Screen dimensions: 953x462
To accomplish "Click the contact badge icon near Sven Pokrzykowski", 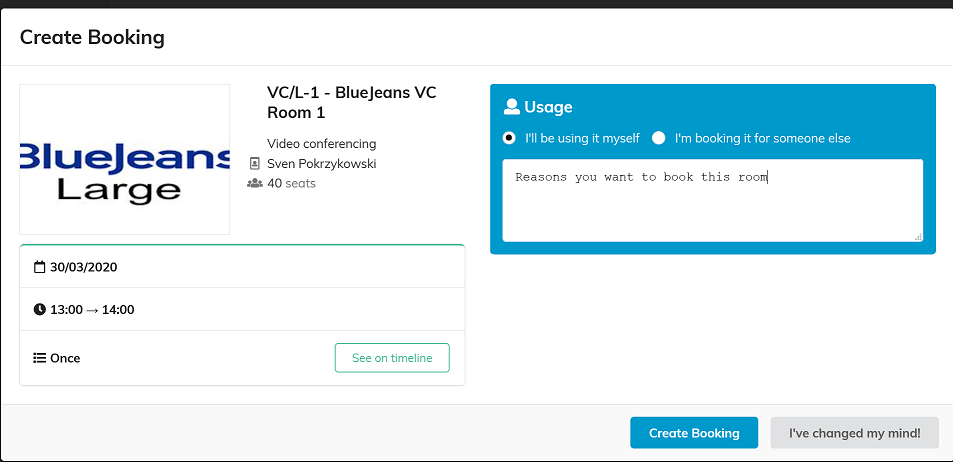I will pos(255,164).
